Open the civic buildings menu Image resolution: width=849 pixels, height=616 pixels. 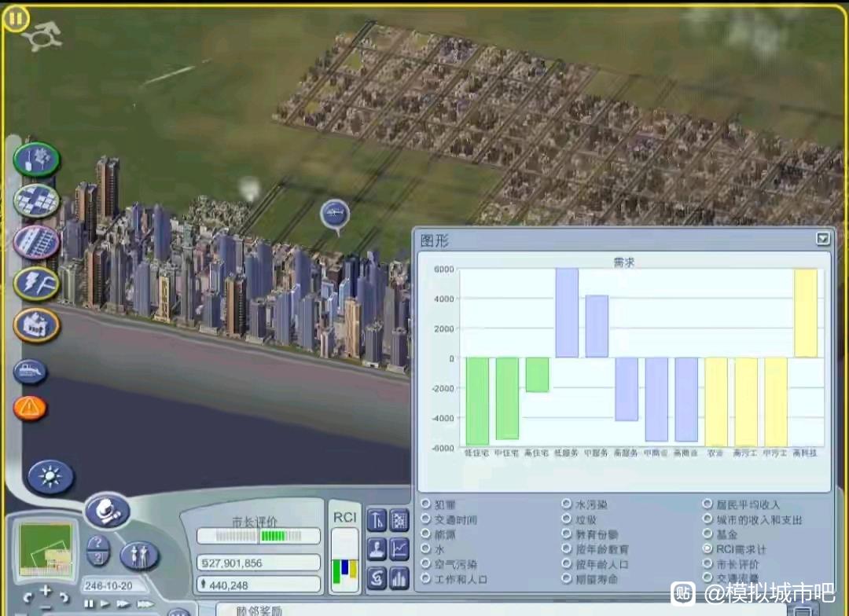click(x=36, y=324)
